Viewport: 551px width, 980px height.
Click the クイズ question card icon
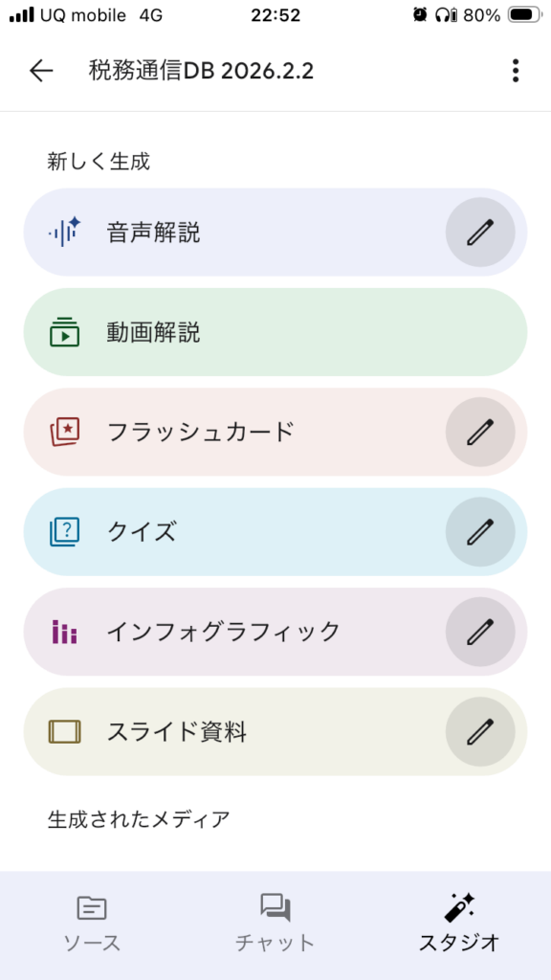[x=63, y=532]
